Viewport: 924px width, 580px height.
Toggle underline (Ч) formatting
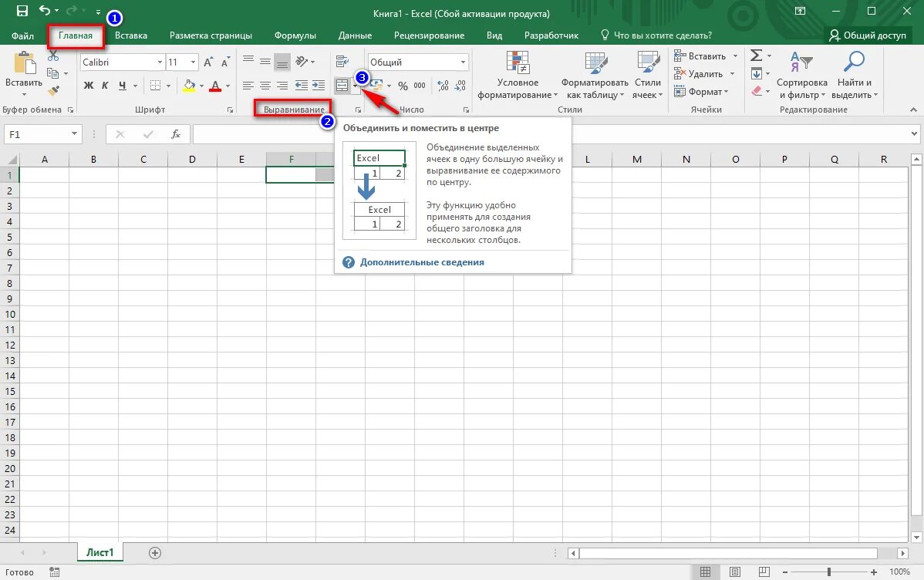pos(122,86)
